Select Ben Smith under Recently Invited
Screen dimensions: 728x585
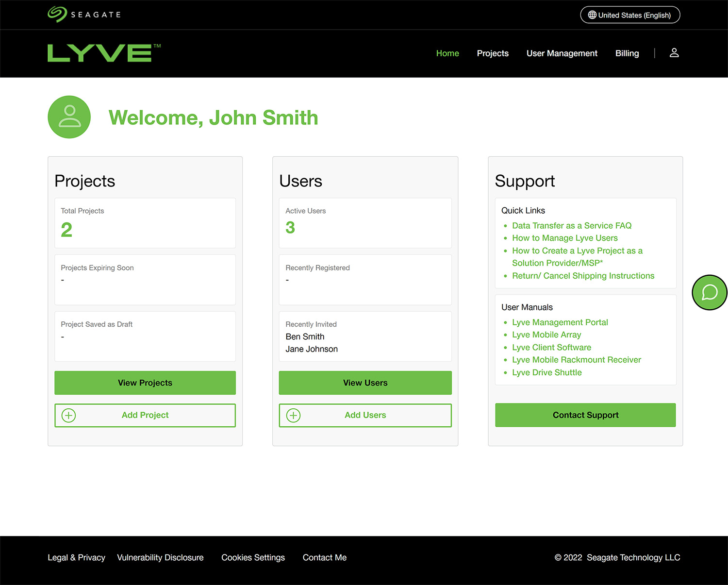(305, 337)
